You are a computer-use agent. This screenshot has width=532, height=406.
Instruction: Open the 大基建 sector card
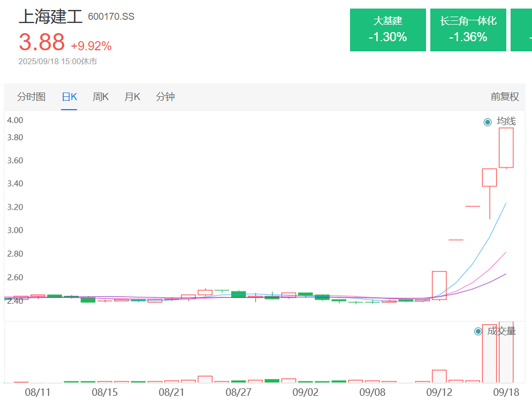coord(388,30)
